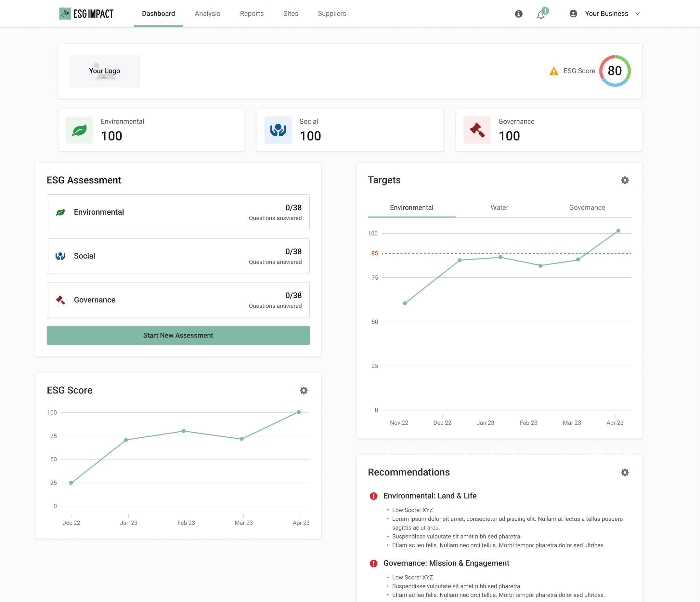This screenshot has width=700, height=602.
Task: Click the ESG Impact logo
Action: click(86, 14)
